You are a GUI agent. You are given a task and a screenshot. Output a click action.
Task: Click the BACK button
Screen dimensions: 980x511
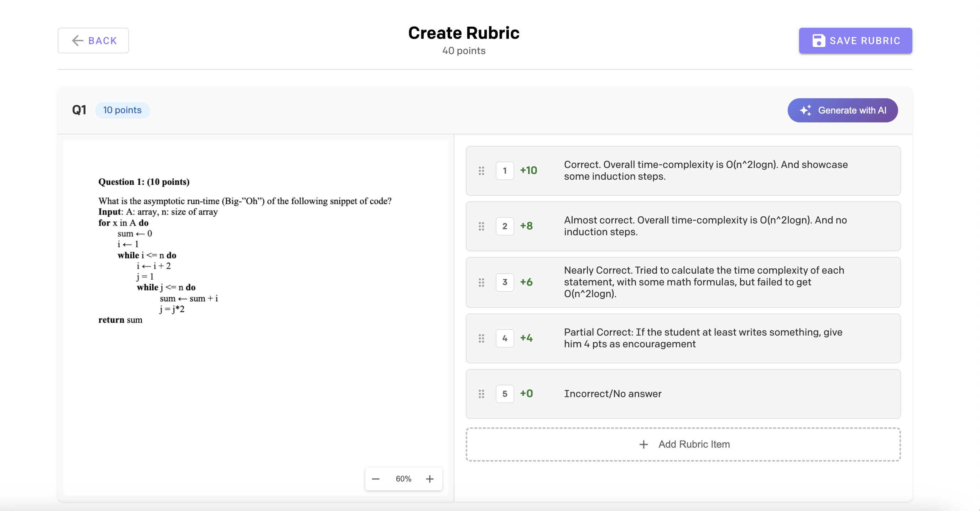coord(93,40)
